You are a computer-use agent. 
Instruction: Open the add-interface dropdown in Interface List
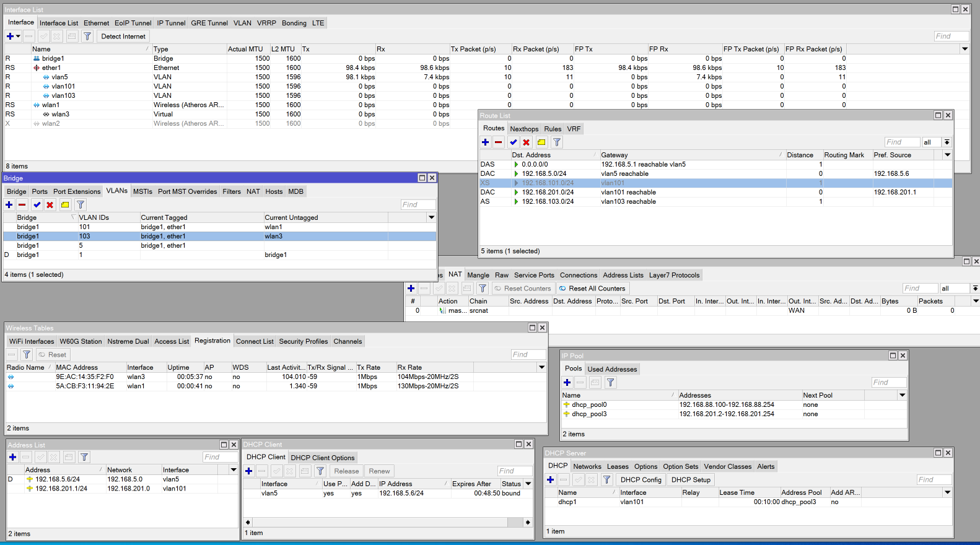pos(13,37)
